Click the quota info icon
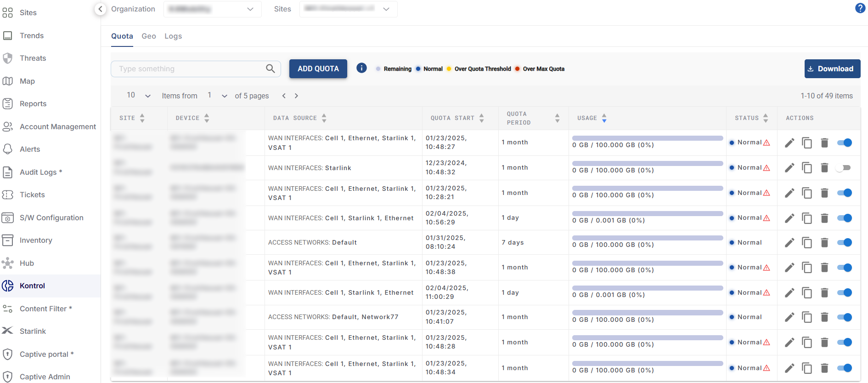The height and width of the screenshot is (383, 868). tap(361, 68)
